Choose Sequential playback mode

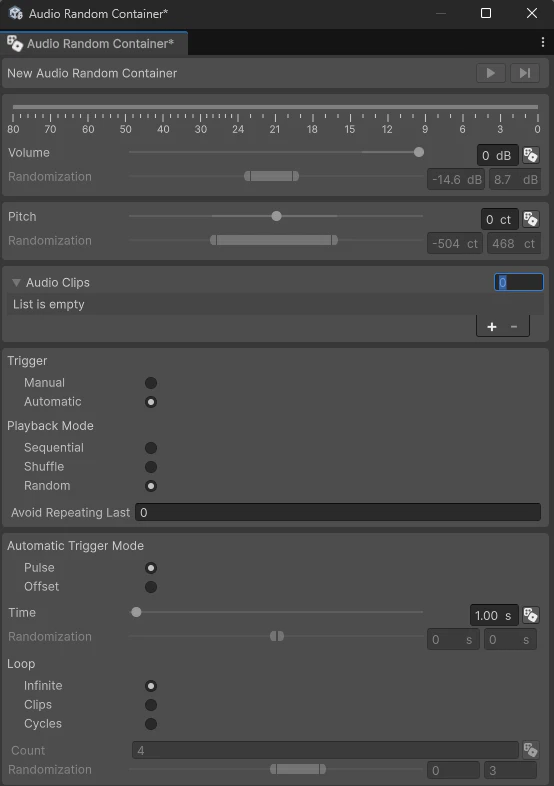(x=151, y=448)
